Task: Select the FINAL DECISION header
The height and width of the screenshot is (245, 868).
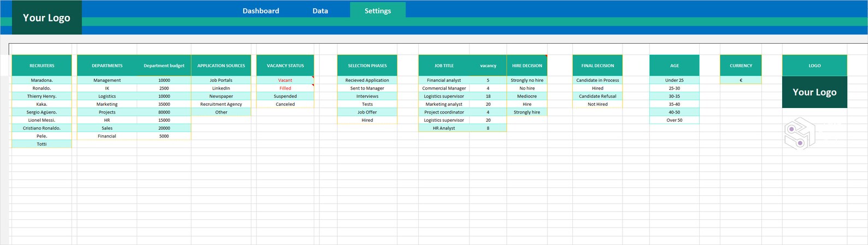Action: (x=597, y=65)
